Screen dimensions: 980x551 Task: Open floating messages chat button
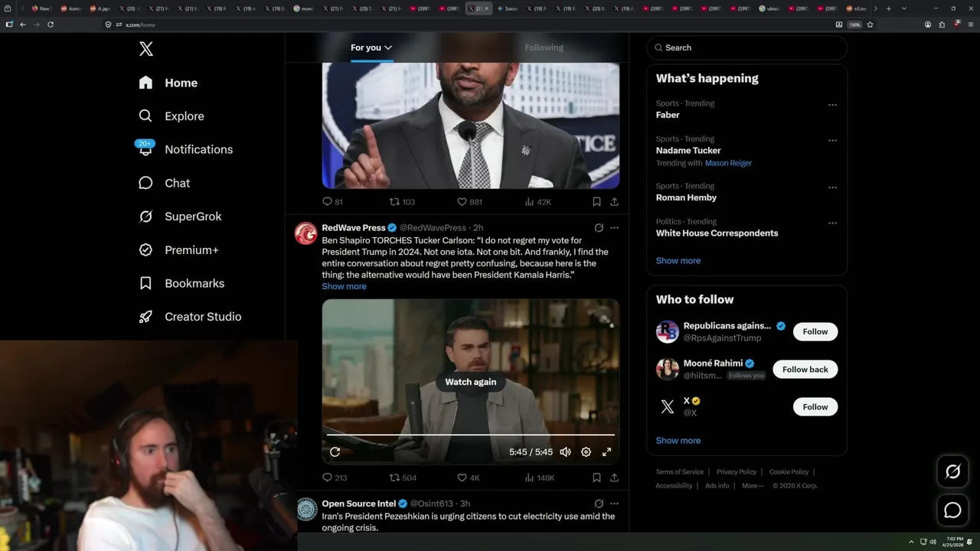(952, 510)
